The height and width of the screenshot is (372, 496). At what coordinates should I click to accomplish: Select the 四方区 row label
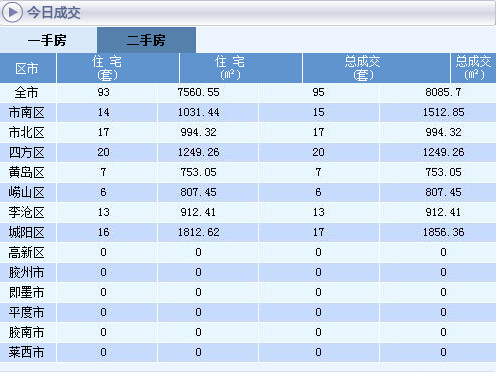point(26,152)
